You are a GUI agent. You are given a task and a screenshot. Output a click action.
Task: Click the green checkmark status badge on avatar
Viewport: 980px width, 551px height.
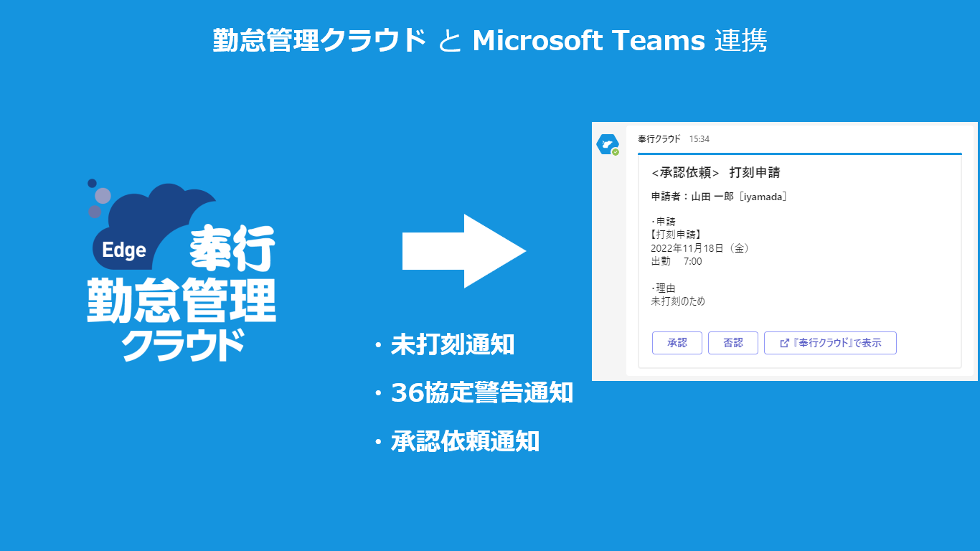point(616,152)
